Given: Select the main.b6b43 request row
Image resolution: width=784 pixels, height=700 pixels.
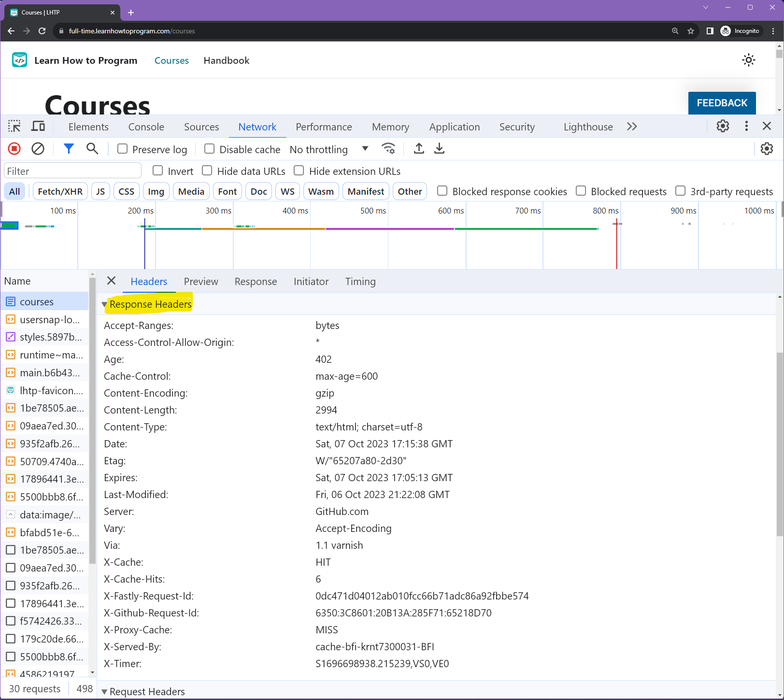Looking at the screenshot, I should tap(44, 372).
